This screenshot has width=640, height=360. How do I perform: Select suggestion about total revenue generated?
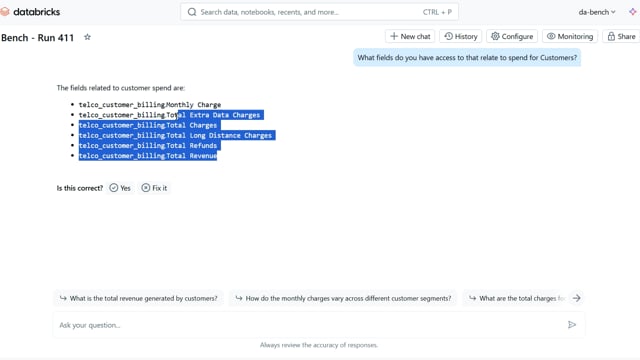[139, 298]
